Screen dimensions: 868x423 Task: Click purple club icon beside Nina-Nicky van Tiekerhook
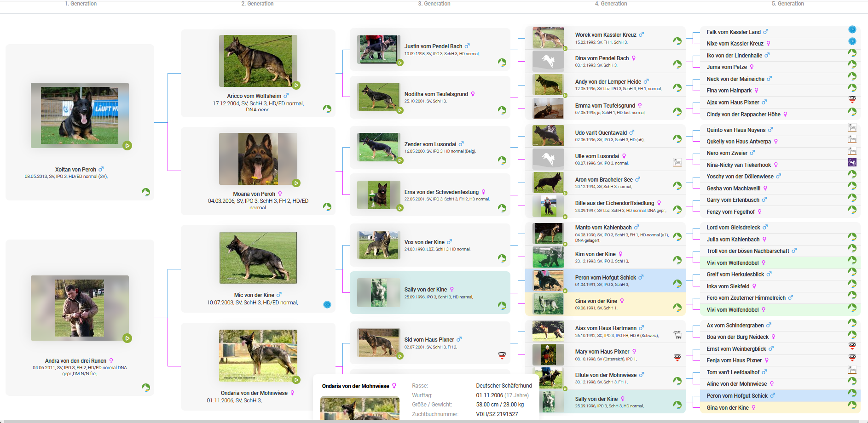pos(852,162)
